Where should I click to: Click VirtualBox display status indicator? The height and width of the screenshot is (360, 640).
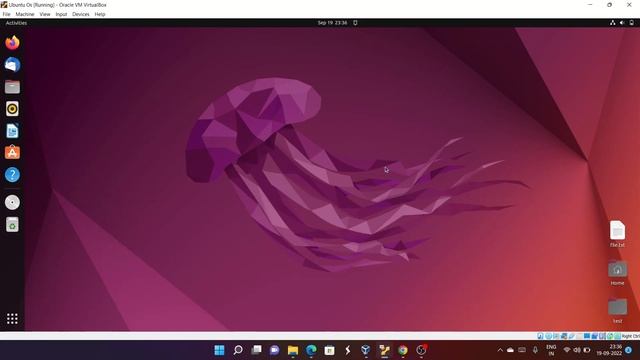point(587,336)
